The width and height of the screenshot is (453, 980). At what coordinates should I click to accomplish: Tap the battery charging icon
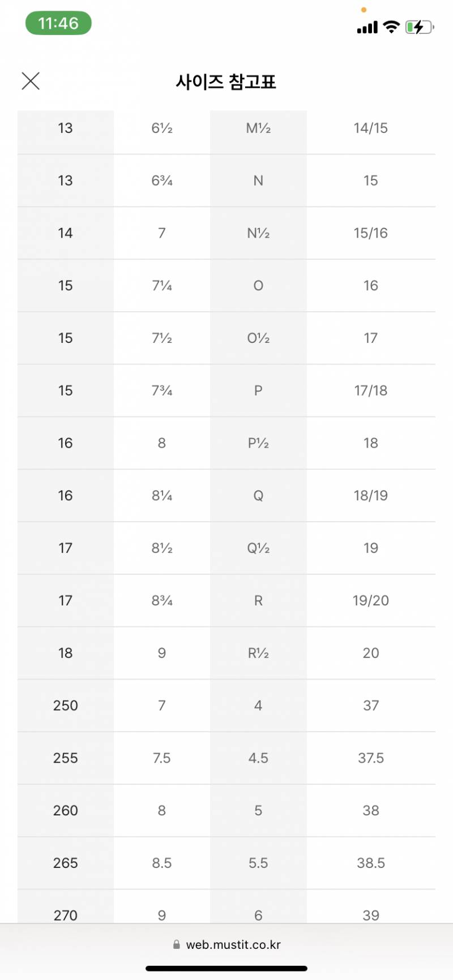point(419,27)
